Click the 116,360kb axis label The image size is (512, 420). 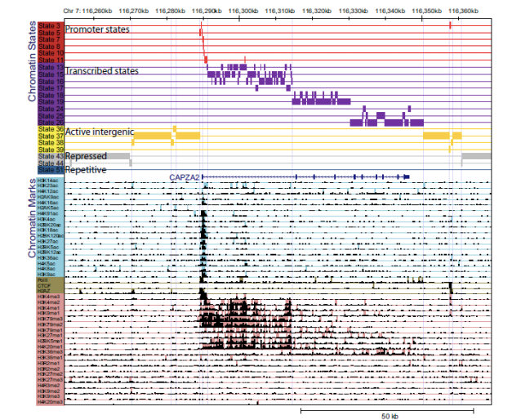pyautogui.click(x=463, y=11)
